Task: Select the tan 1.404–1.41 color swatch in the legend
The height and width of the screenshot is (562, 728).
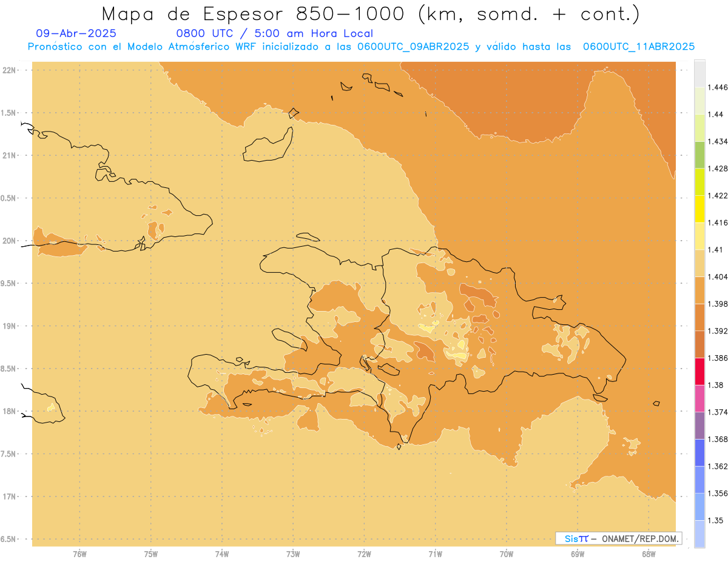Action: (x=699, y=263)
